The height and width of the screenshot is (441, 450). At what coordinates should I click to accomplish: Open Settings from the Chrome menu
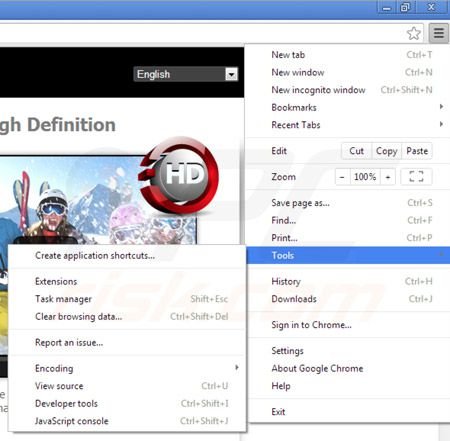348,351
